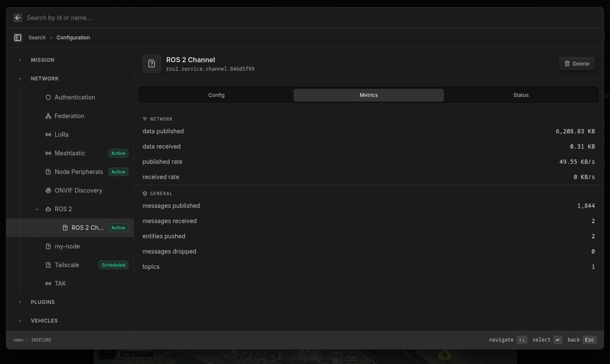Click the Configuration breadcrumb

73,38
